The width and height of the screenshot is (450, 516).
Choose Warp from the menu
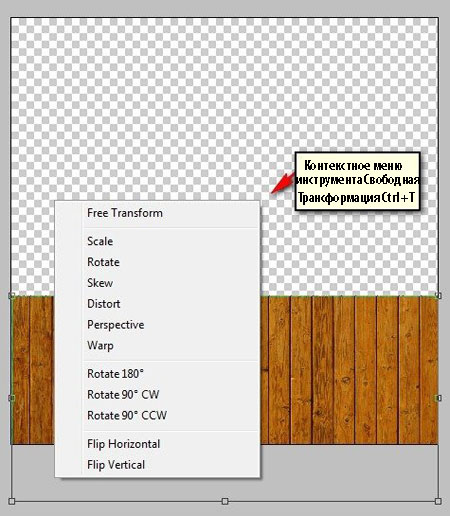pyautogui.click(x=158, y=345)
